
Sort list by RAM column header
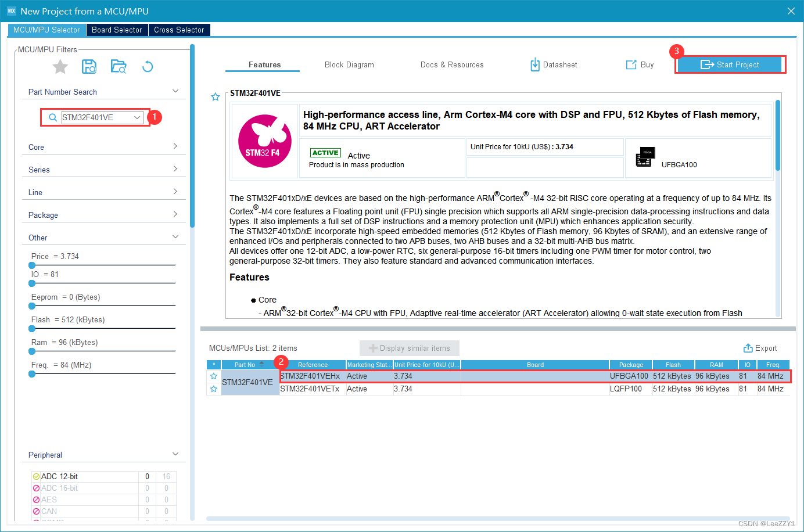[x=716, y=365]
